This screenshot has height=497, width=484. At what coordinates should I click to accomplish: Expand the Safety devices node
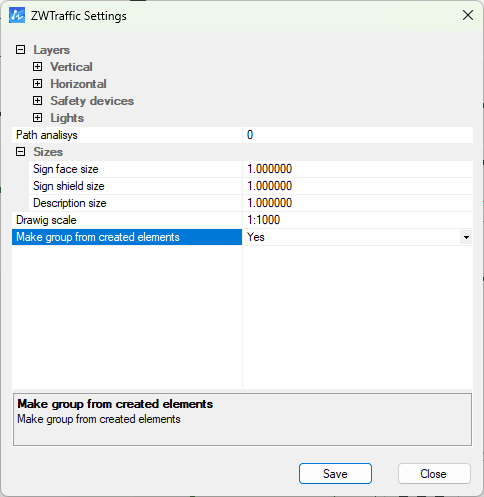point(37,101)
